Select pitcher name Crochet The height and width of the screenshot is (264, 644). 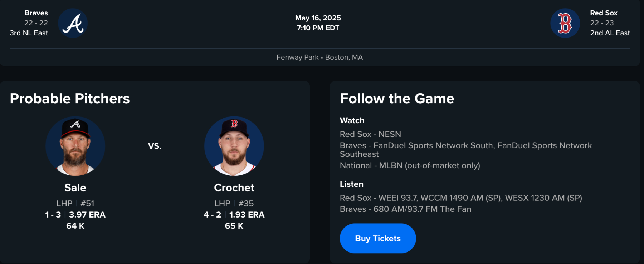pyautogui.click(x=234, y=188)
